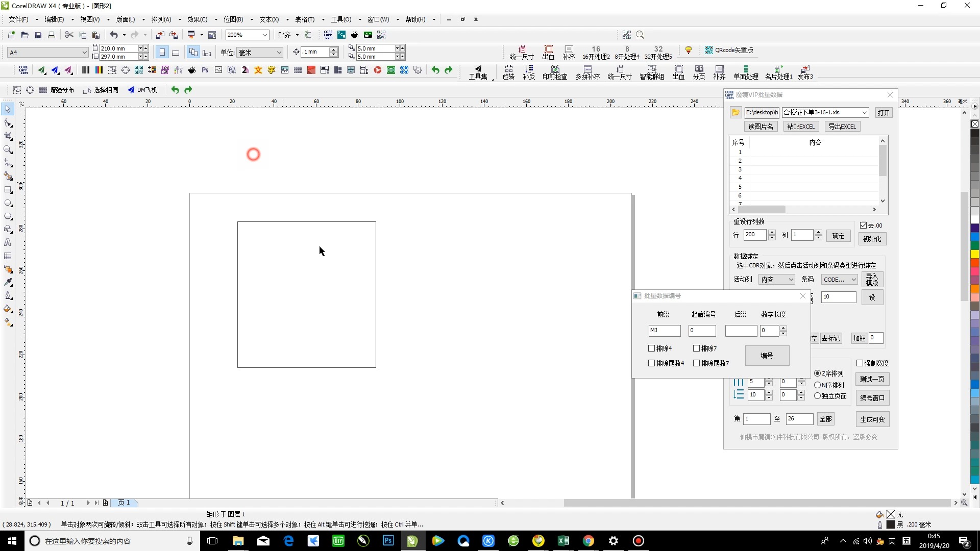This screenshot has width=980, height=551.
Task: Expand the 活动列 内容 dropdown
Action: pos(791,280)
